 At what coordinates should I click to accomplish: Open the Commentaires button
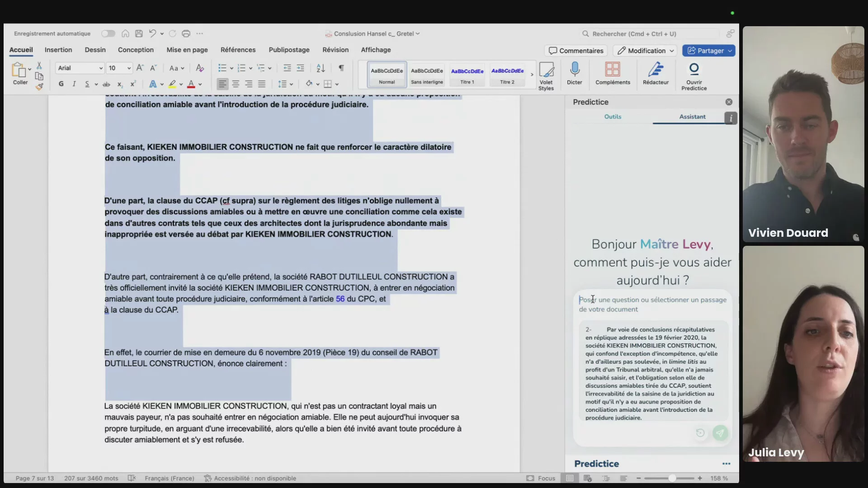(x=576, y=51)
